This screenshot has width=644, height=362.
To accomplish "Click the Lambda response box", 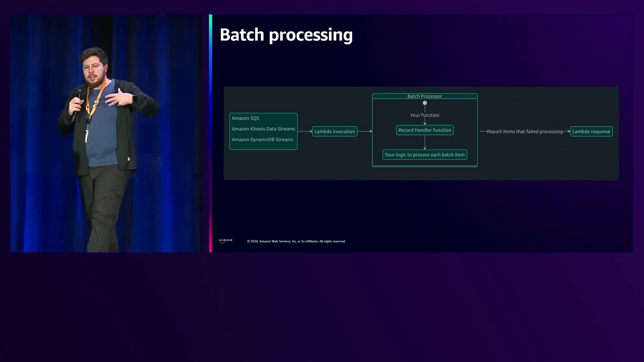I will coord(591,131).
